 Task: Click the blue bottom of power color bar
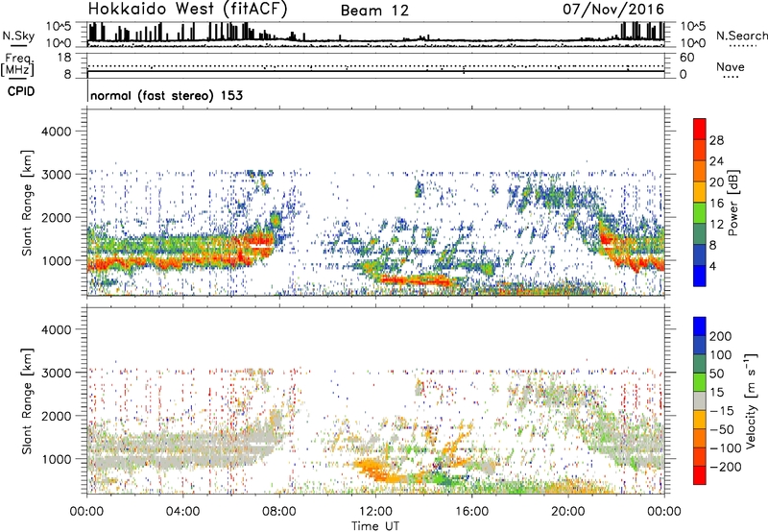(700, 276)
